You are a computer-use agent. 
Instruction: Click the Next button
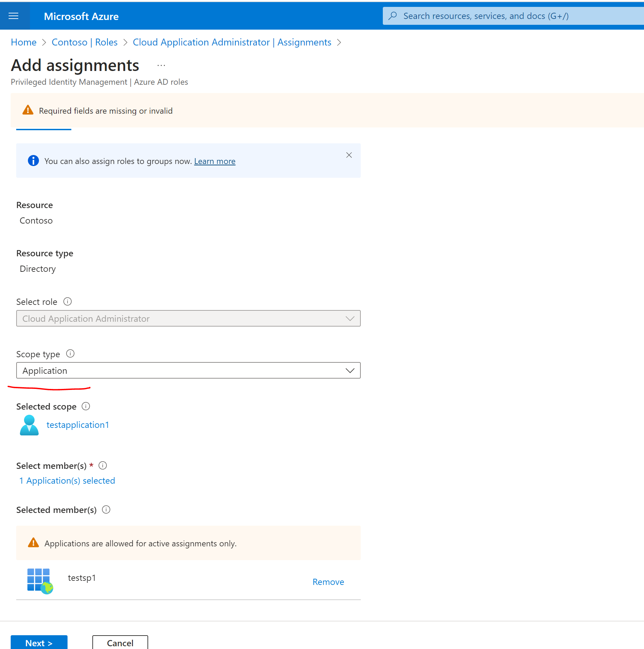pyautogui.click(x=39, y=642)
